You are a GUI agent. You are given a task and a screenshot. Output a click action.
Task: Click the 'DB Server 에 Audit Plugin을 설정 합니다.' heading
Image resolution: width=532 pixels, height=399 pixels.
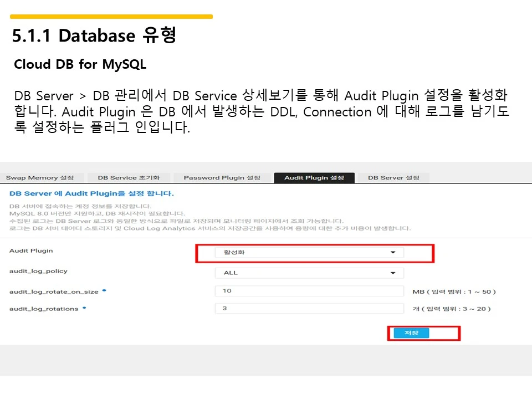pyautogui.click(x=91, y=194)
